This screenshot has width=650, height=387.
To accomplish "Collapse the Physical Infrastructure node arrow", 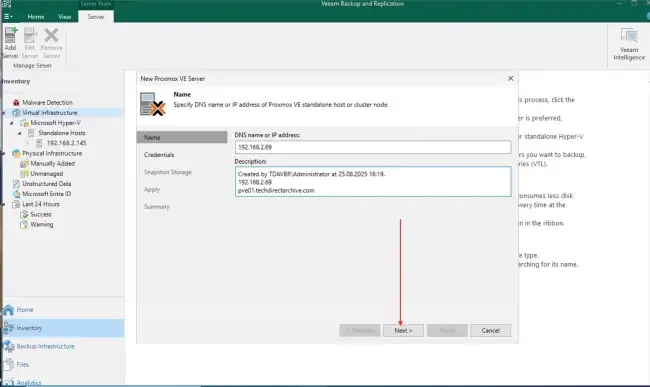I will [x=4, y=153].
